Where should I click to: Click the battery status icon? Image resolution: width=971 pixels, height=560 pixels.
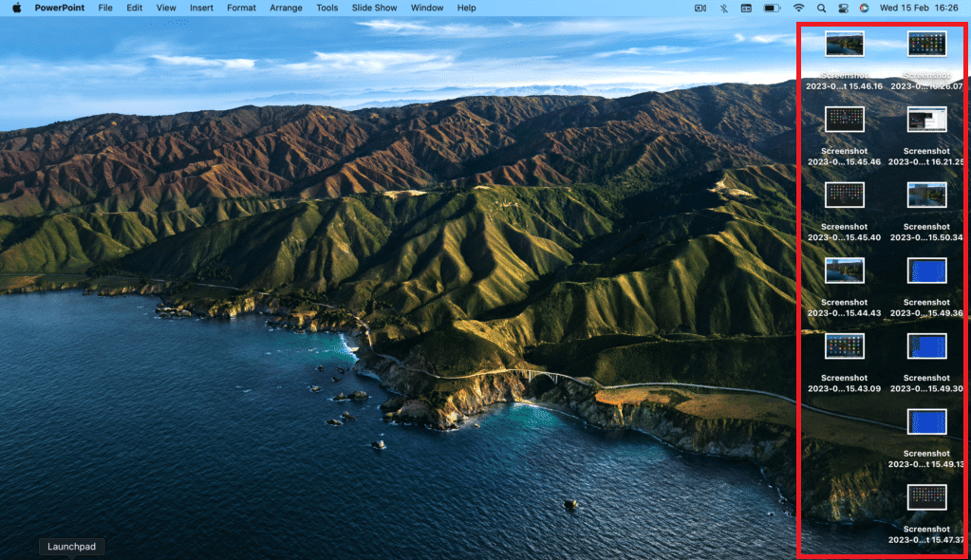[x=773, y=8]
